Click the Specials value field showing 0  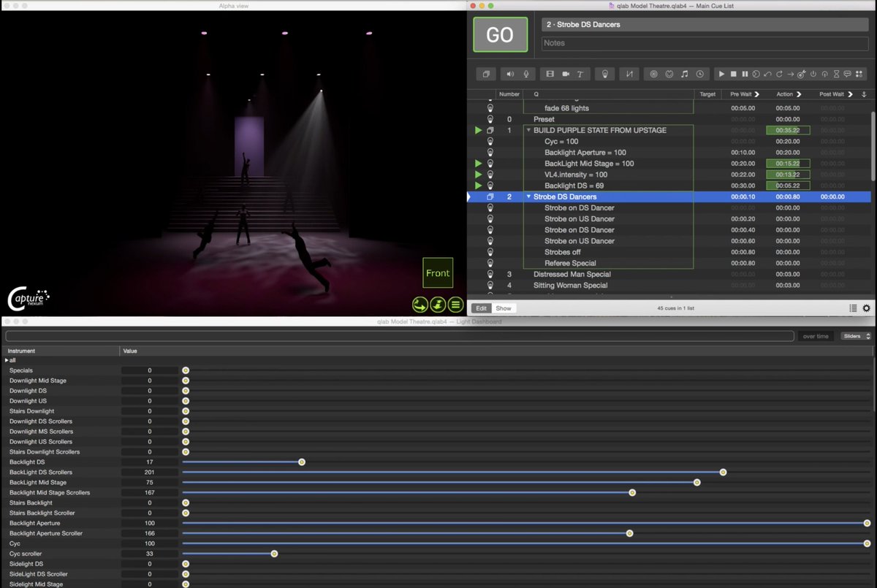coord(150,370)
